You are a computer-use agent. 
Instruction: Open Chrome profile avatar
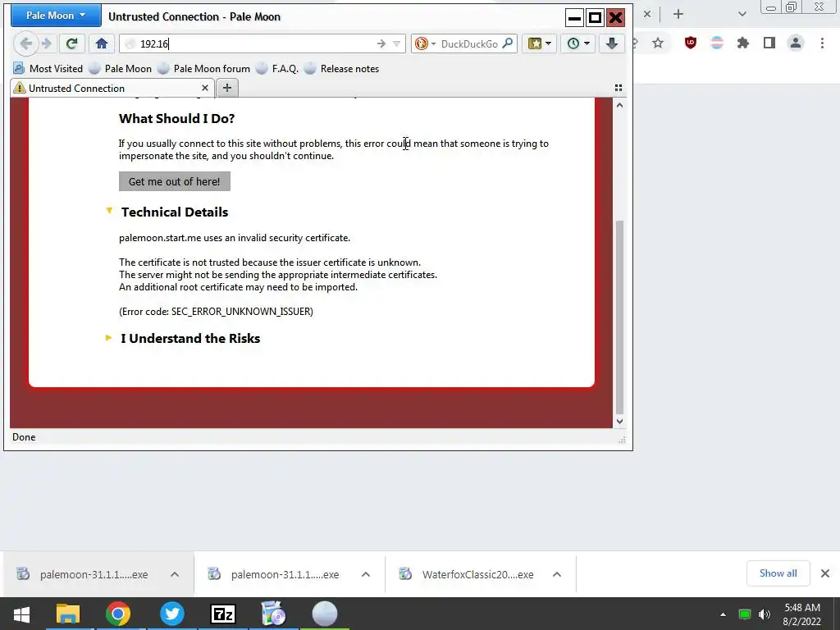point(796,43)
